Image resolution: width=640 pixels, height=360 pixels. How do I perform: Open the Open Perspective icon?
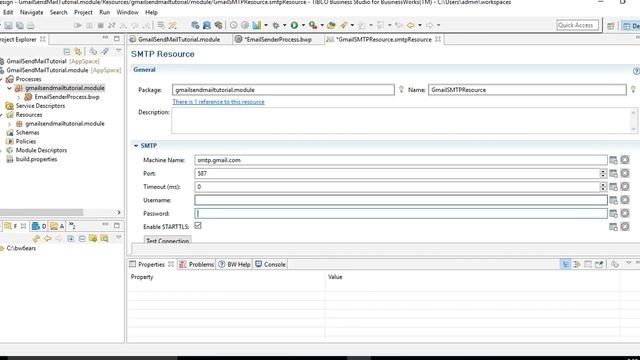[611, 26]
